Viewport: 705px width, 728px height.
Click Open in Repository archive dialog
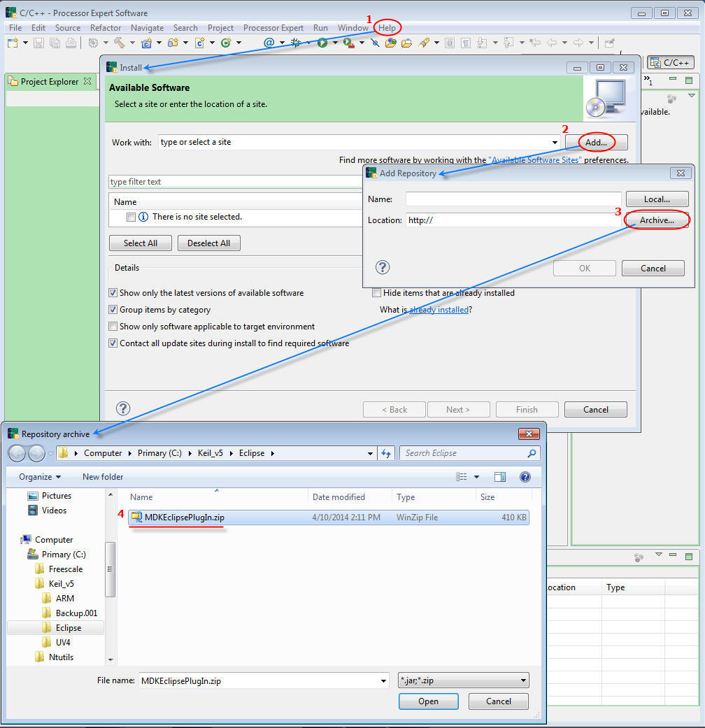point(428,701)
